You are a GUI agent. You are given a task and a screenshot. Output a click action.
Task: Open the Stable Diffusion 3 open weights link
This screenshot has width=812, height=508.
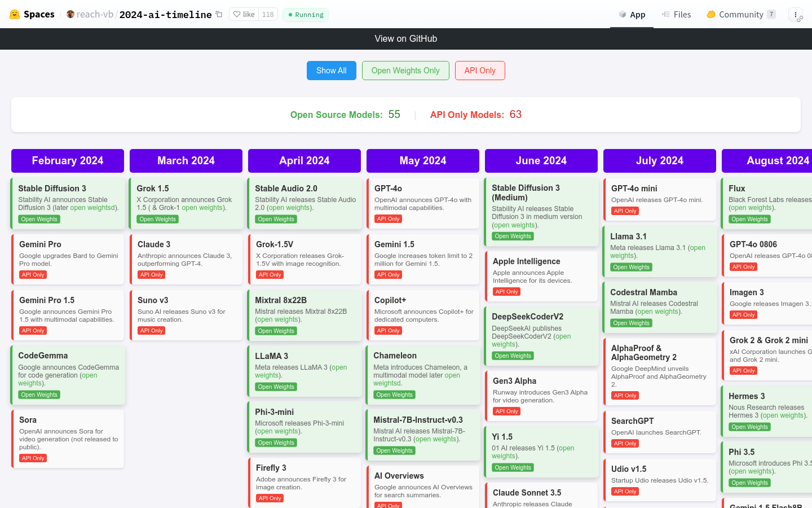pos(92,208)
